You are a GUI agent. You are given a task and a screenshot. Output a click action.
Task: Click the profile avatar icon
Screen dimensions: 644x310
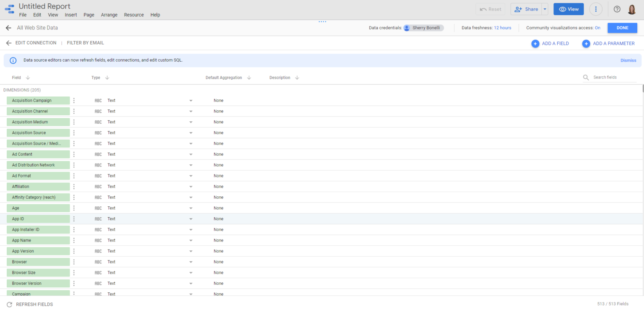[x=632, y=9]
